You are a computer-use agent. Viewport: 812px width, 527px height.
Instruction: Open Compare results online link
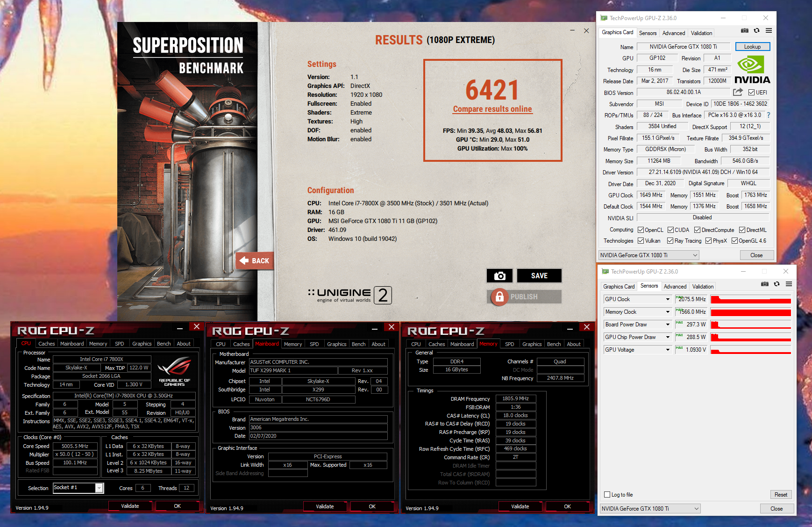coord(492,109)
